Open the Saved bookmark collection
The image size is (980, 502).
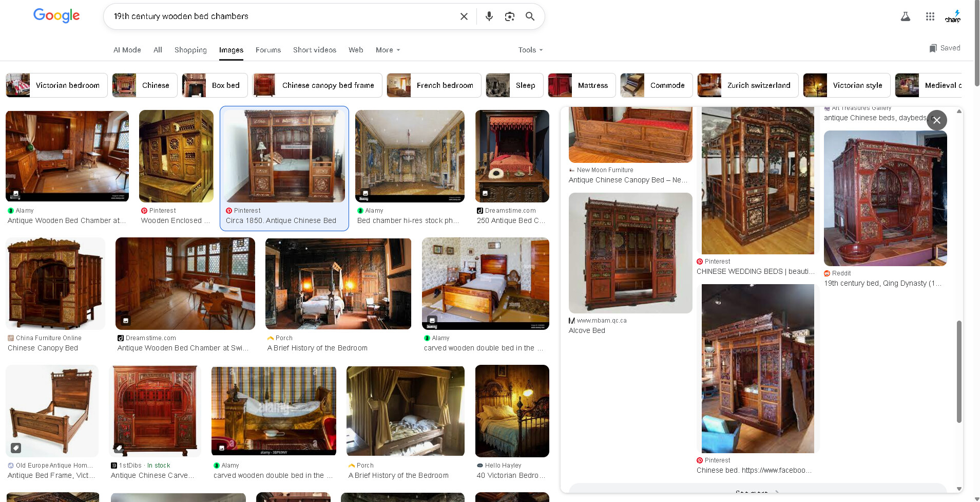tap(945, 48)
